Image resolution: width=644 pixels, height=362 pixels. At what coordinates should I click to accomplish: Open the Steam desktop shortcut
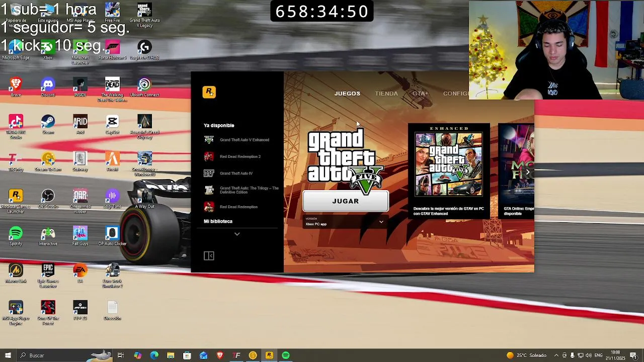48,124
